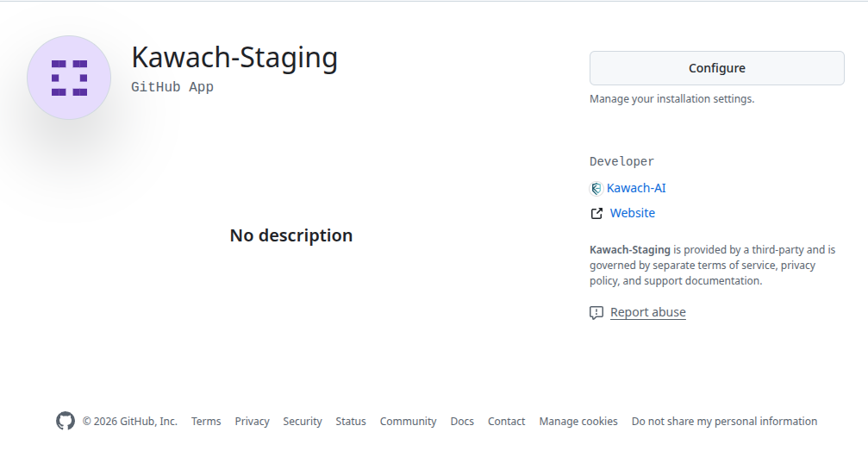Open the Security footer link
Image resolution: width=868 pixels, height=457 pixels.
point(303,422)
